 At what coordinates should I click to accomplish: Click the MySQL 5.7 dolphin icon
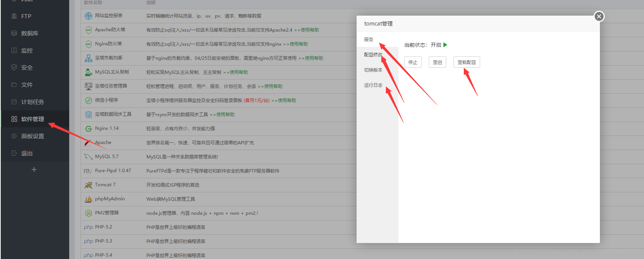(x=89, y=157)
